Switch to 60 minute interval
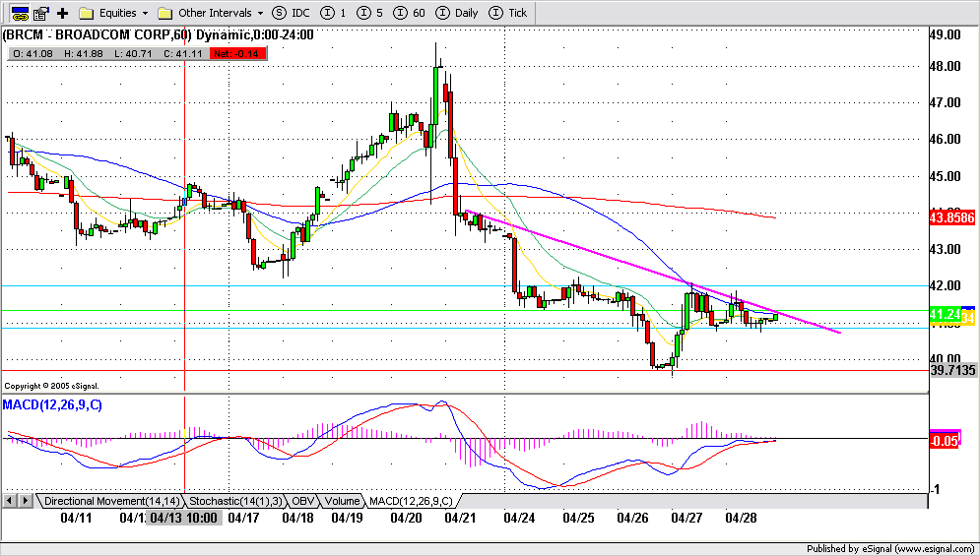Image resolution: width=980 pixels, height=556 pixels. coord(410,13)
